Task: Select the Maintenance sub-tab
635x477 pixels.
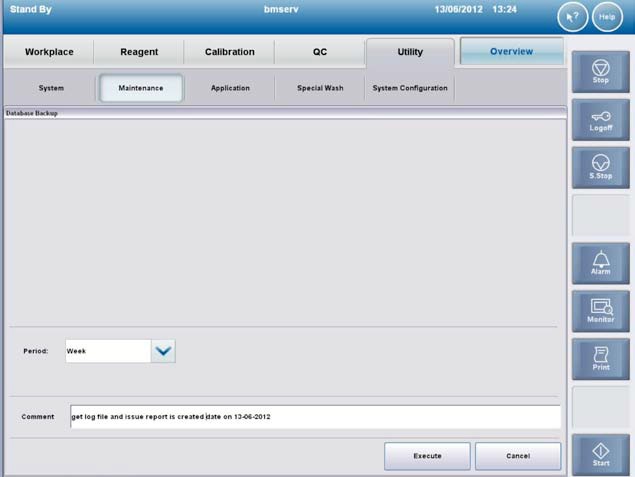Action: pyautogui.click(x=141, y=88)
